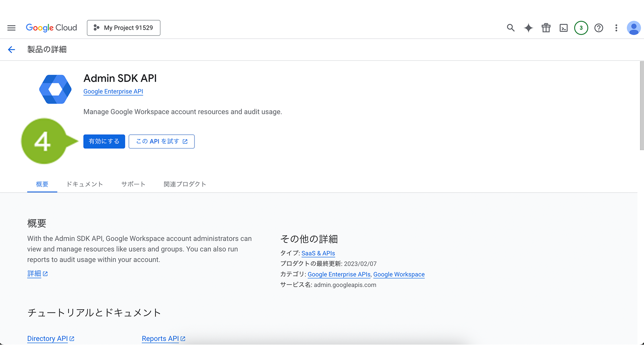Select the 関連プロダクト tab
The width and height of the screenshot is (644, 362).
185,184
